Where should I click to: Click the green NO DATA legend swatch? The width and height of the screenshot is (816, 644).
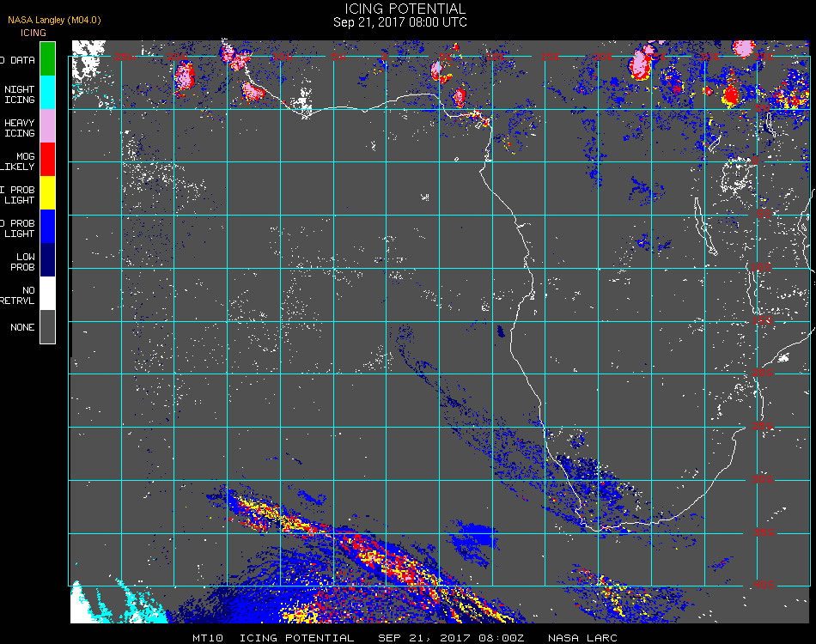(x=47, y=58)
